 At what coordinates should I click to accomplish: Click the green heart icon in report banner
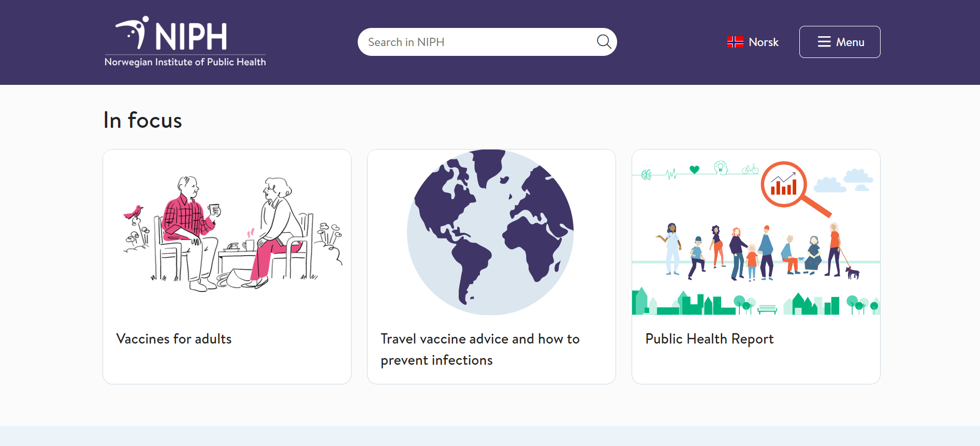[694, 169]
